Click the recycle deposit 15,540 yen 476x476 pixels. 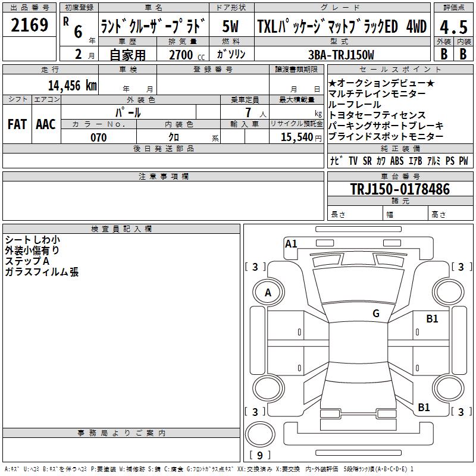300,137
